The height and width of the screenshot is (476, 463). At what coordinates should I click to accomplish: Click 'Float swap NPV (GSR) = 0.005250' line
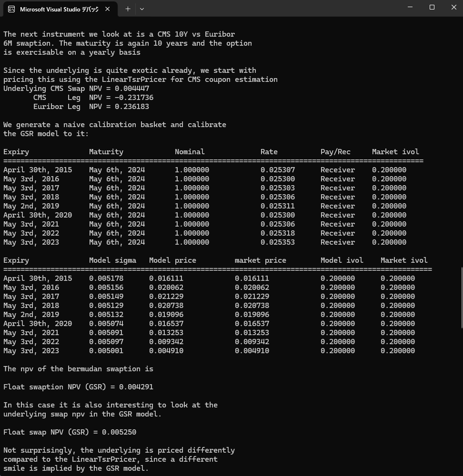point(70,432)
